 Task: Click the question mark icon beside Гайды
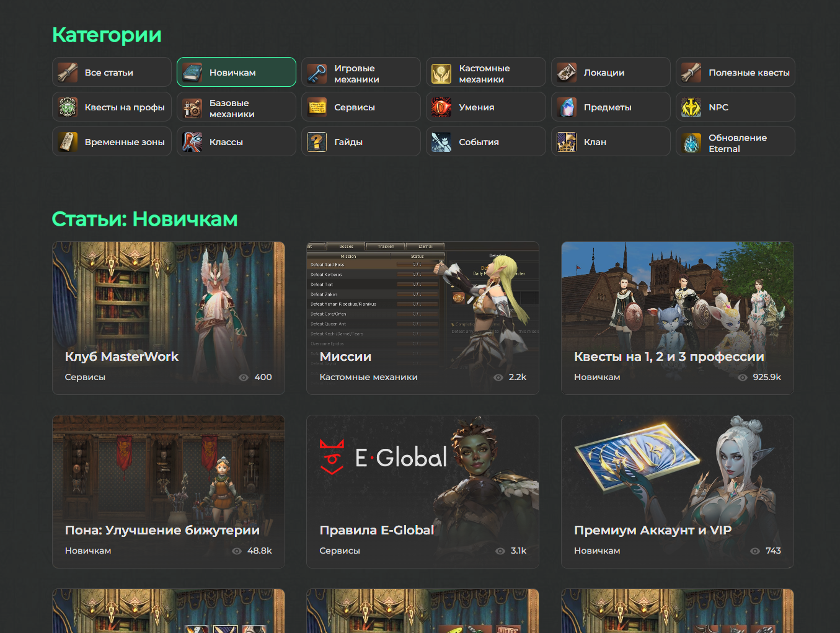click(x=317, y=142)
